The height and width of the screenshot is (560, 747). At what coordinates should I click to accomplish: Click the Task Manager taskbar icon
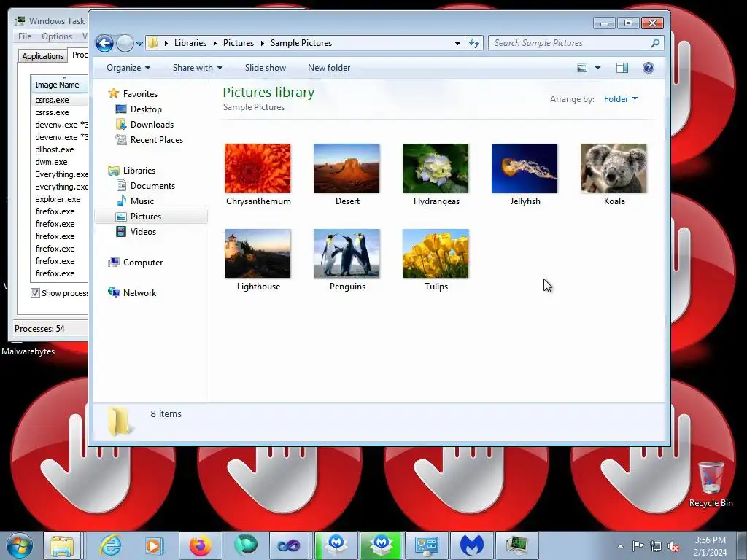(516, 545)
